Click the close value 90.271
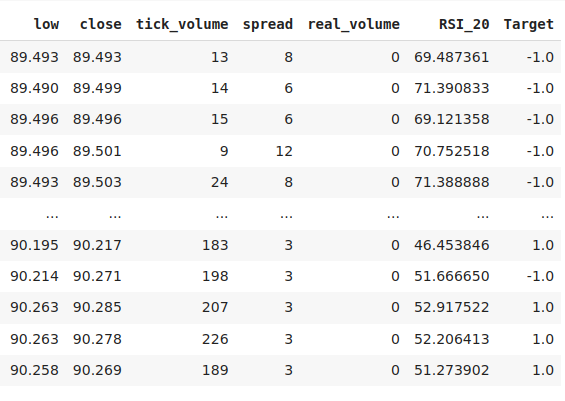Viewport: 565px width, 401px height. [97, 276]
